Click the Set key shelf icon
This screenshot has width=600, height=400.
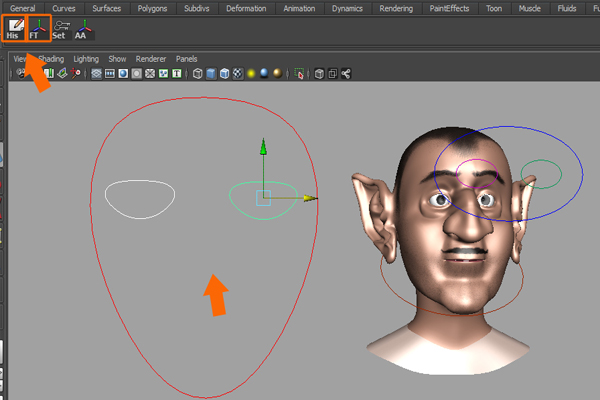coord(61,30)
